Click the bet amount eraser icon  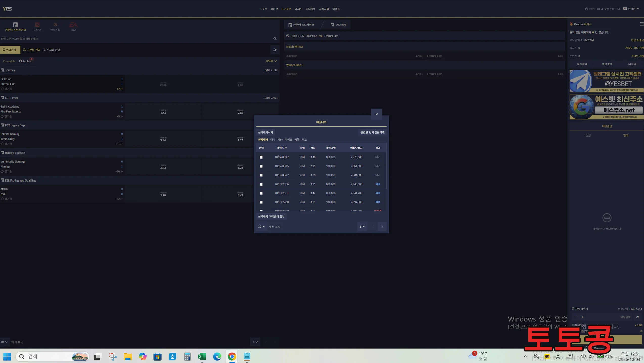(x=638, y=317)
